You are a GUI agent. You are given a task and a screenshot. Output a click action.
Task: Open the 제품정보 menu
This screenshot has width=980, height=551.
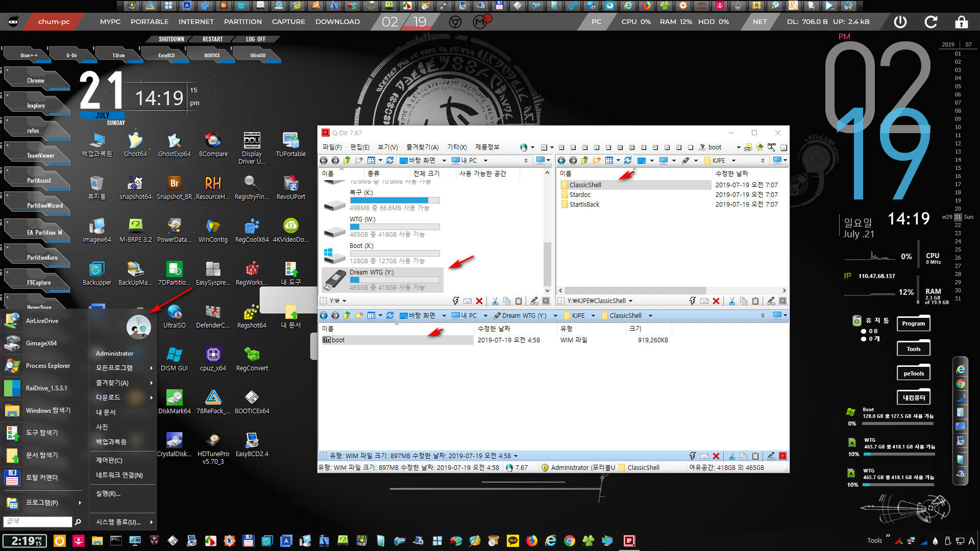(487, 147)
